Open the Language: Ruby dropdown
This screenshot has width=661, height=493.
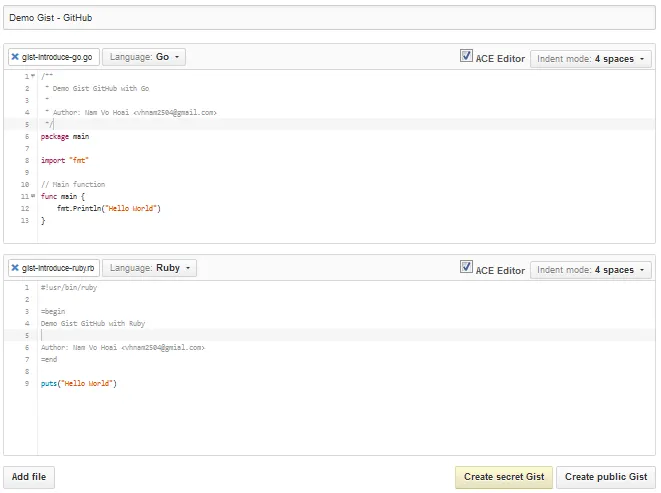pos(150,268)
